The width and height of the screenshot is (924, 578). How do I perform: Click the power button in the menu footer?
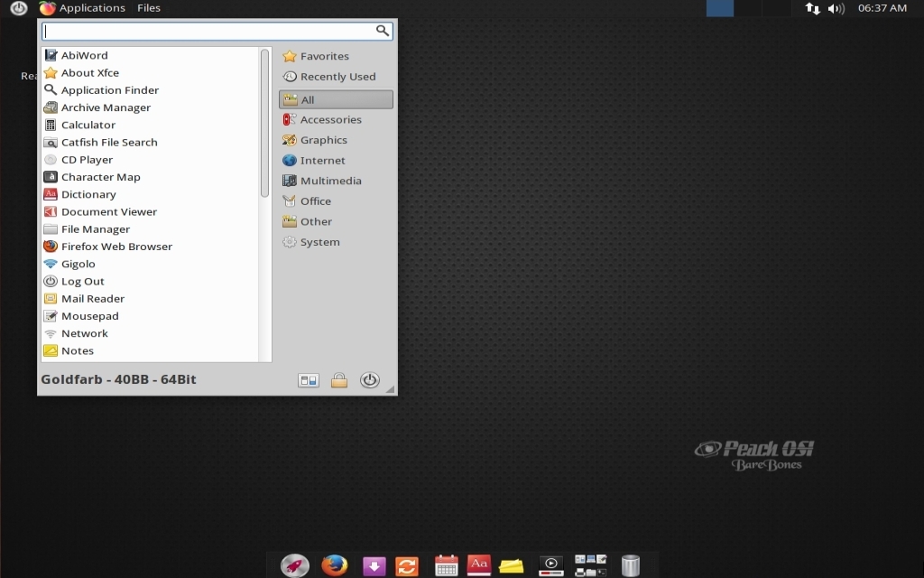pos(369,379)
